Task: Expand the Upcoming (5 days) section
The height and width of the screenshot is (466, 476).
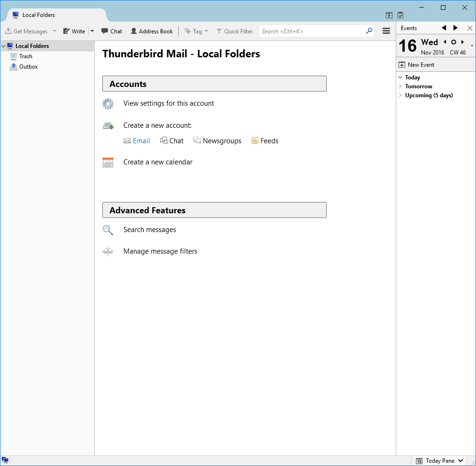Action: click(x=400, y=95)
